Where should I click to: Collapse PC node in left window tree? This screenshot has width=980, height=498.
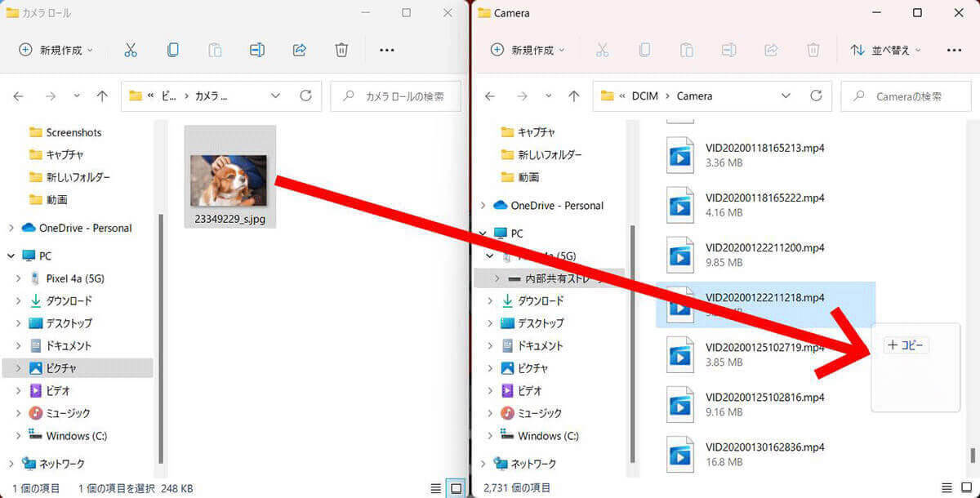(x=11, y=256)
